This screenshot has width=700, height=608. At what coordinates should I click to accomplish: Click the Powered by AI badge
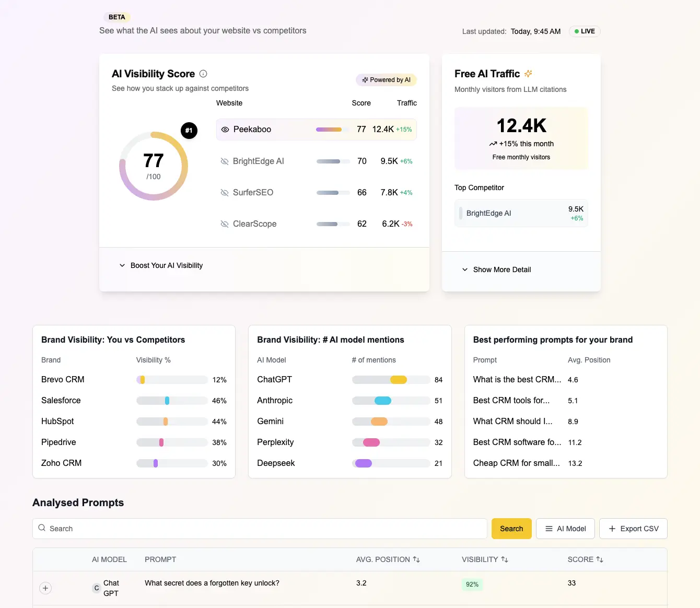tap(386, 80)
